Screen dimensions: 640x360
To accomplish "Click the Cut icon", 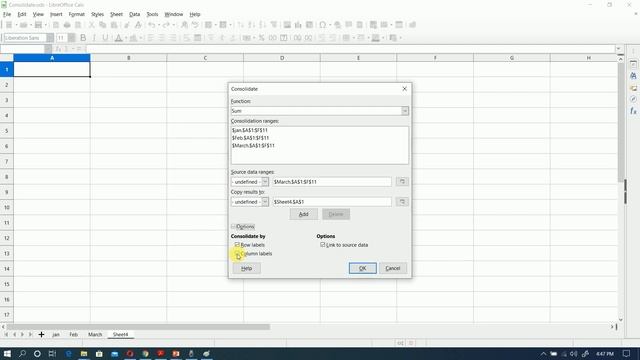I will [91, 25].
